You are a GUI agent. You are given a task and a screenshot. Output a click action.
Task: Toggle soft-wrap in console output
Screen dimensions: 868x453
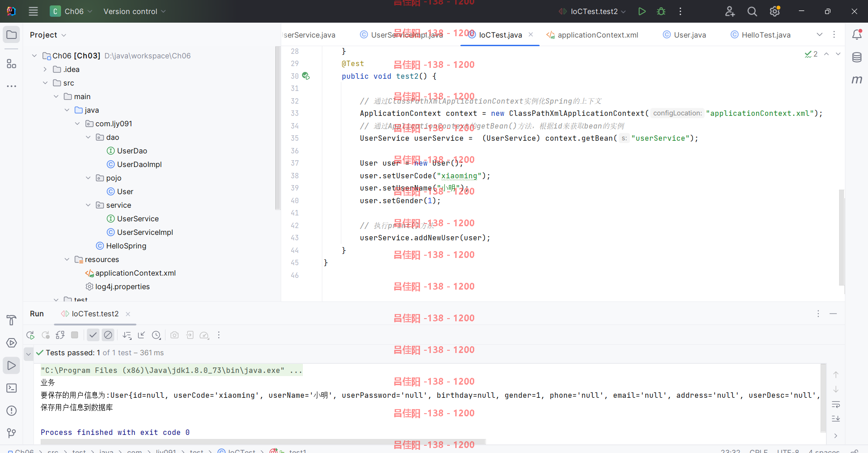point(836,404)
